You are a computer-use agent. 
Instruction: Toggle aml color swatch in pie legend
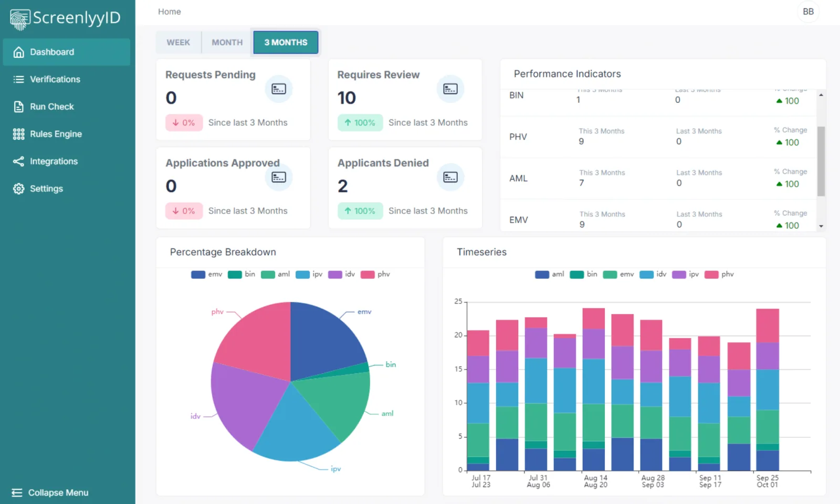268,274
